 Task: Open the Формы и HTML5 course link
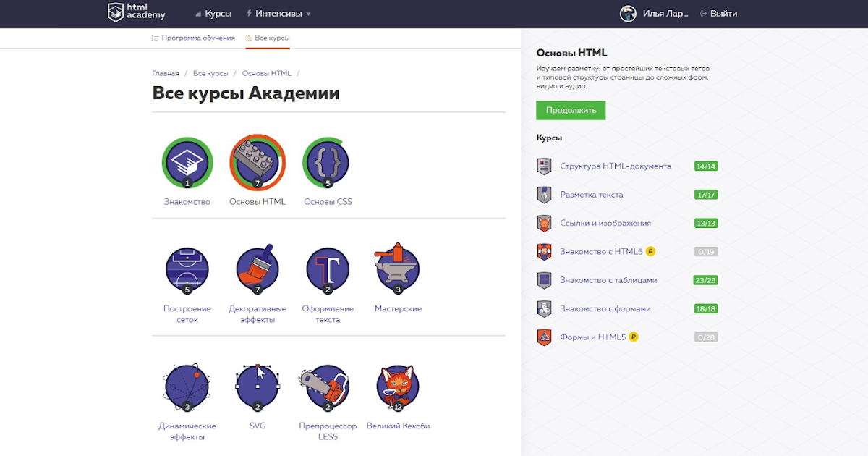point(592,337)
